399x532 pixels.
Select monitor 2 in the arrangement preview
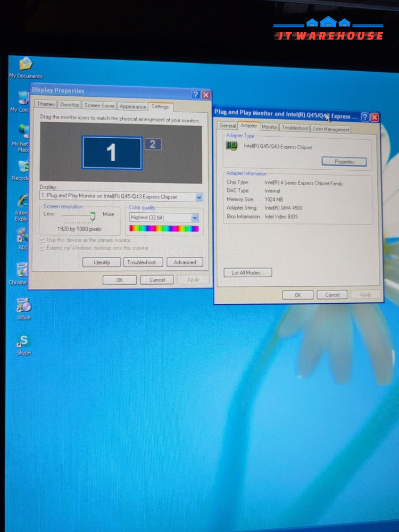153,145
